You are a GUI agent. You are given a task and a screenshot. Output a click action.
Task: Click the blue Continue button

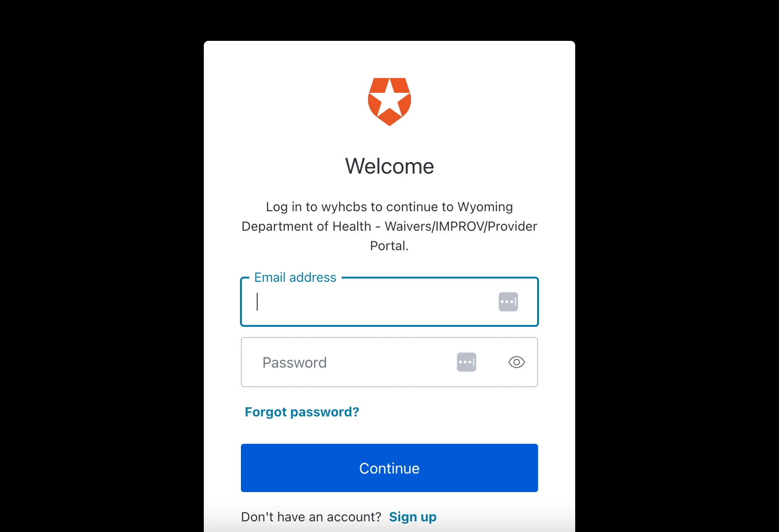[x=389, y=468]
